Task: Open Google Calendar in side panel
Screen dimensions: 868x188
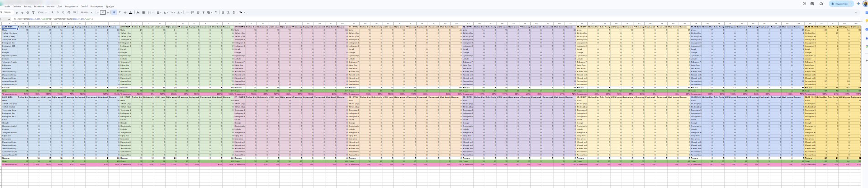Action: click(x=867, y=12)
